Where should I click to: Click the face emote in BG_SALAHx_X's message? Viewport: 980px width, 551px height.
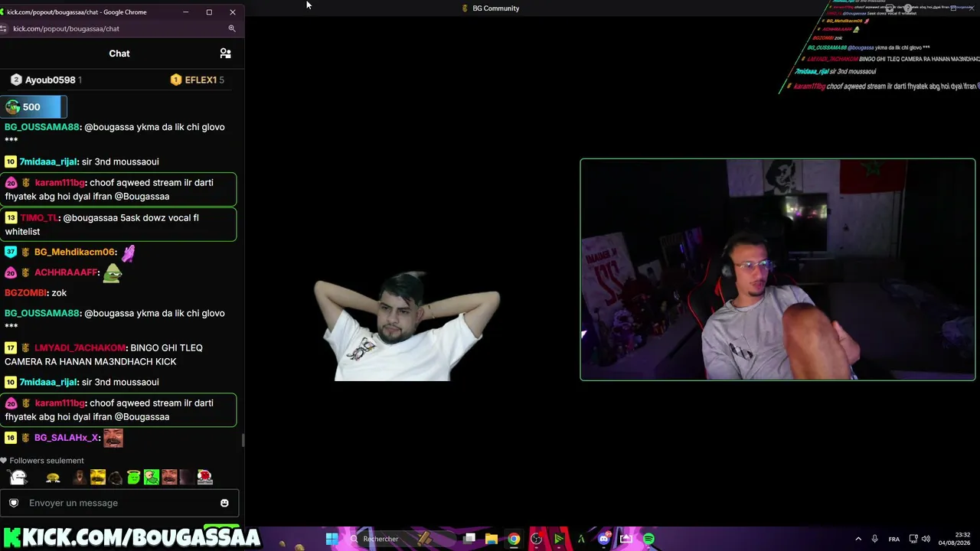pos(113,438)
